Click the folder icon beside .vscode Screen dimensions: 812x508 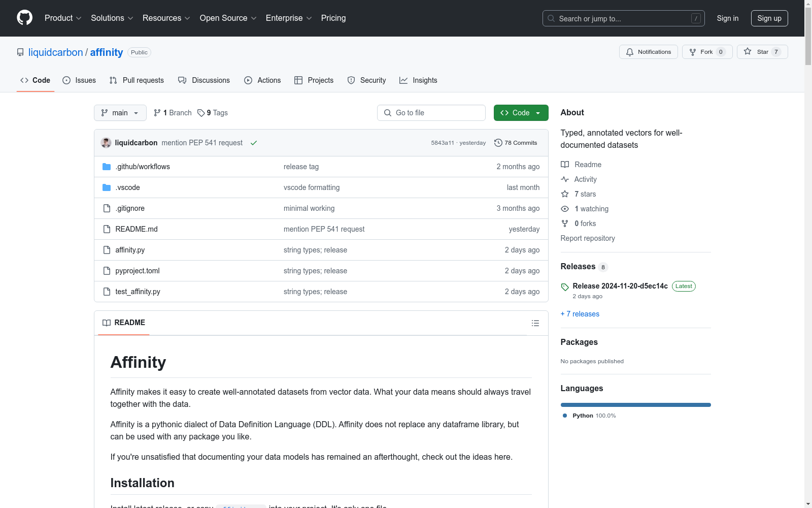107,187
